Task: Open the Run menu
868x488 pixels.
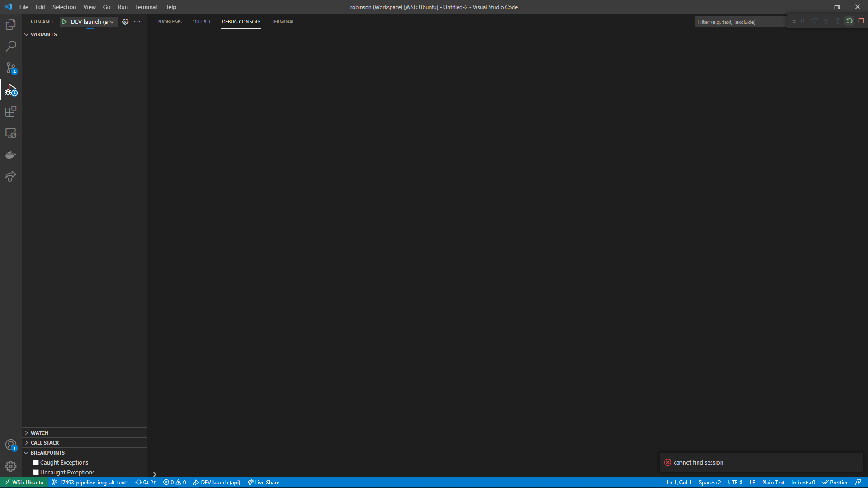Action: point(122,7)
